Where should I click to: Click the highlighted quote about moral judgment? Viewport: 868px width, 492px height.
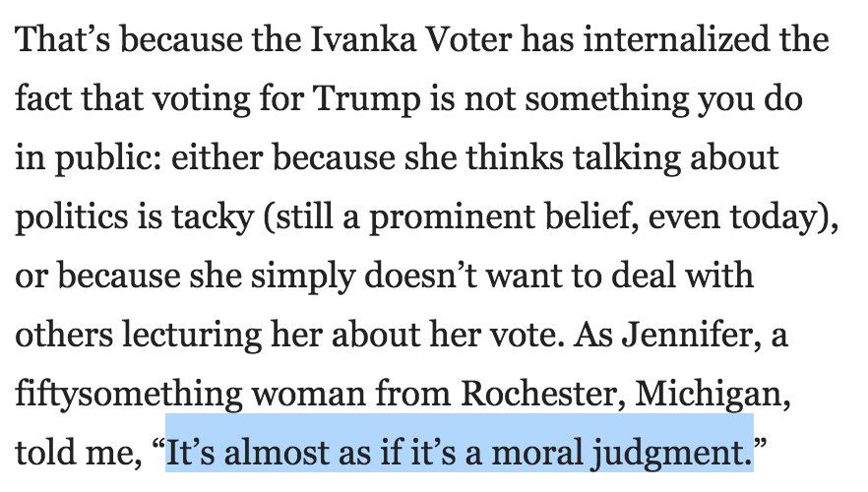459,454
